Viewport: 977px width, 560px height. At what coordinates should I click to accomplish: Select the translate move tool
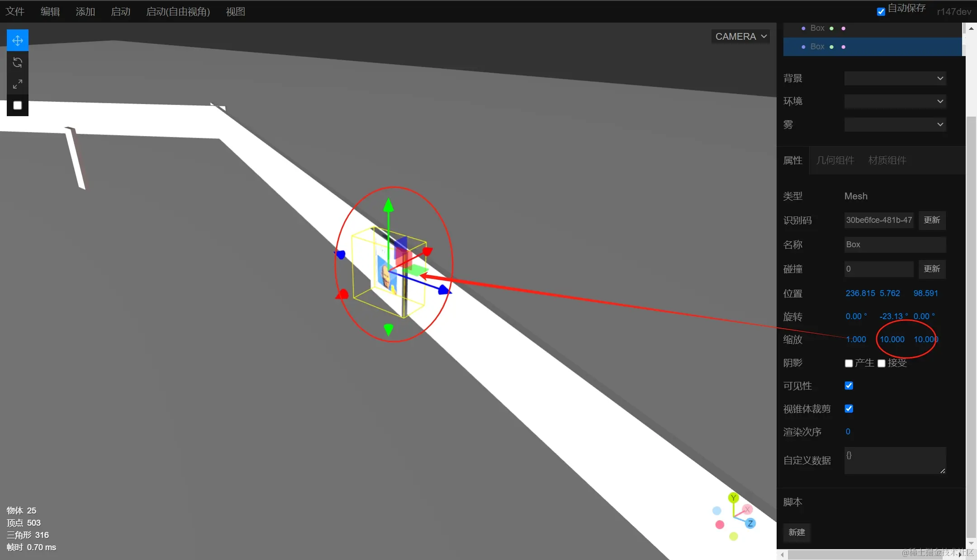pyautogui.click(x=18, y=41)
